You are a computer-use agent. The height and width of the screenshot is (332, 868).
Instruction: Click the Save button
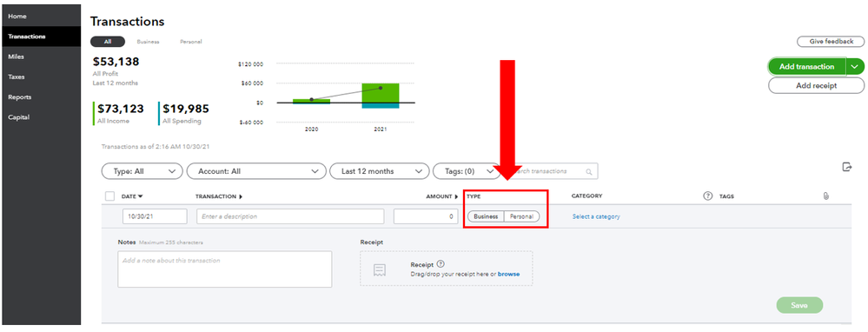799,305
